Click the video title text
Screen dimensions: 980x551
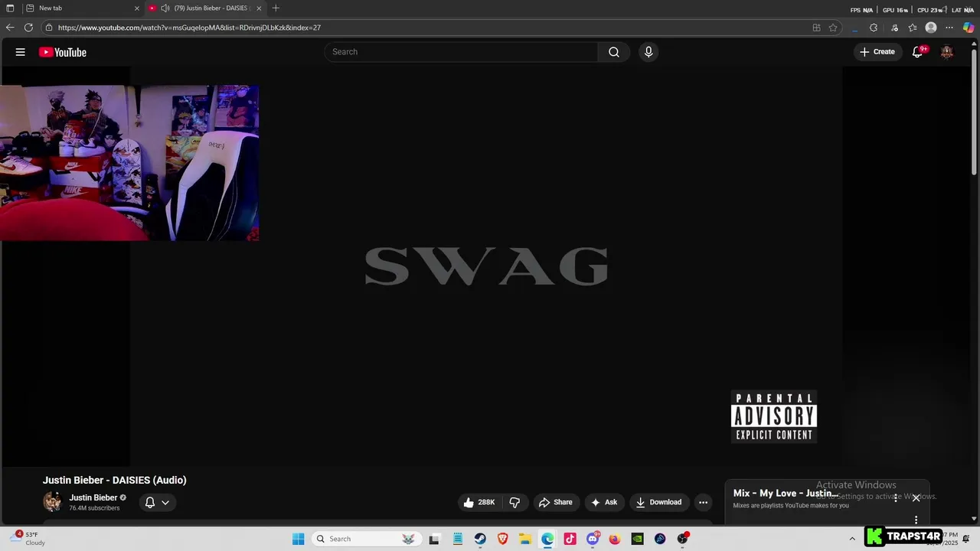[x=115, y=480]
